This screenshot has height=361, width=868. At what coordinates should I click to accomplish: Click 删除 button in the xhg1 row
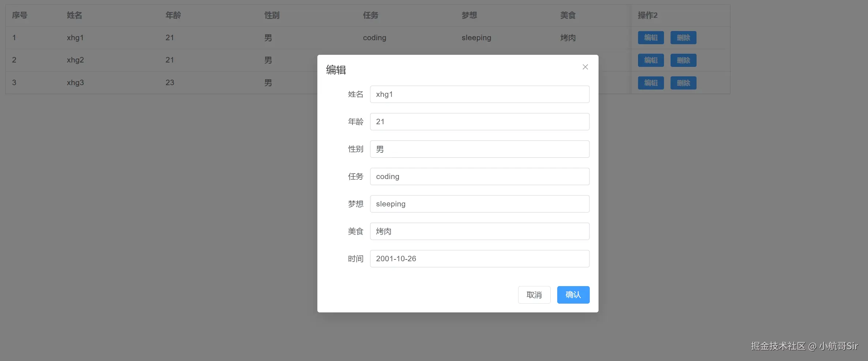[683, 38]
